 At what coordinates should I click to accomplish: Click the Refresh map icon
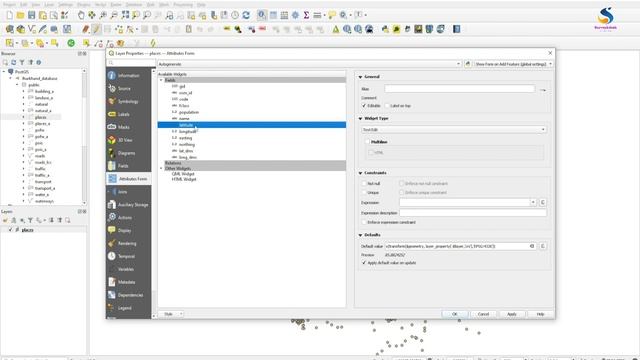tap(246, 15)
